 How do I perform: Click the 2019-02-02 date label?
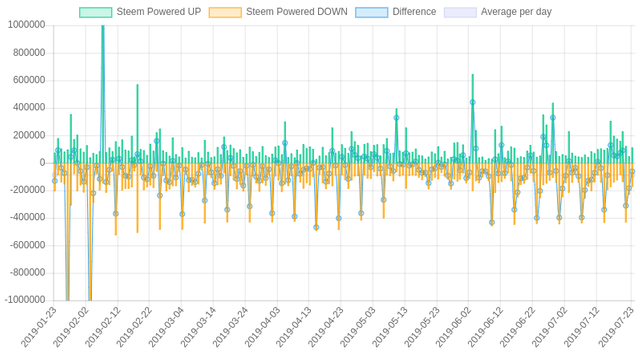point(70,328)
